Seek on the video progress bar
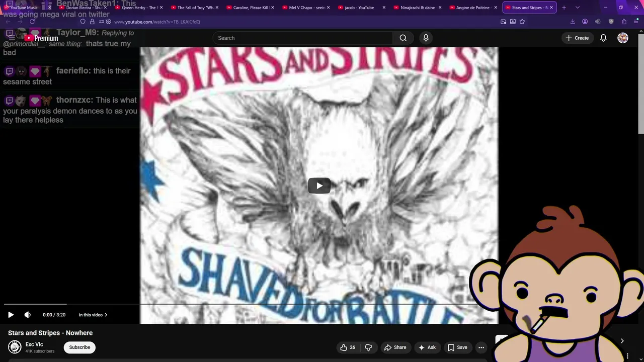This screenshot has height=362, width=644. point(242,304)
